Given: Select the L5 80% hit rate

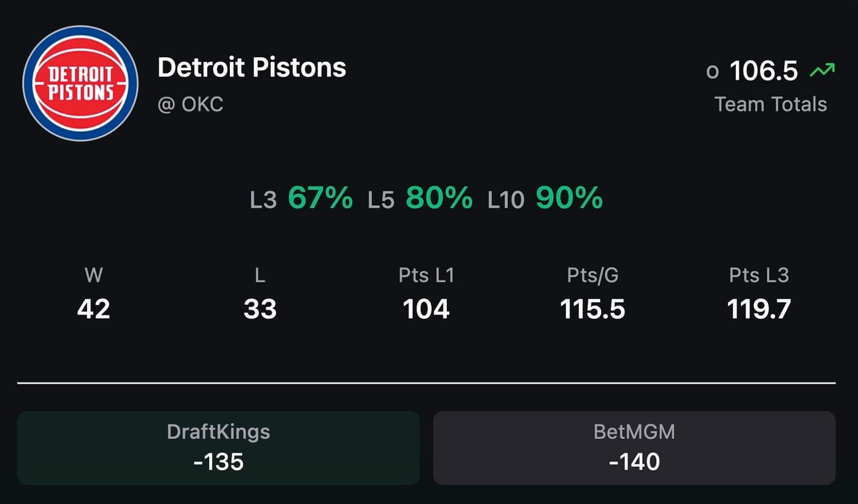Looking at the screenshot, I should tap(420, 198).
